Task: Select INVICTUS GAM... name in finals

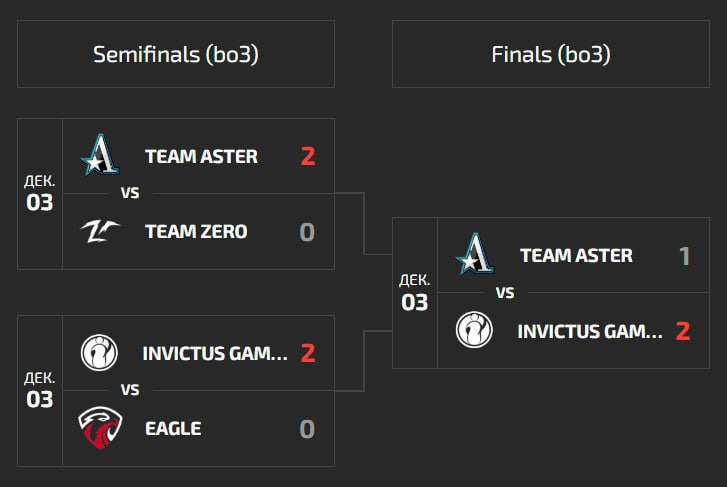Action: point(590,331)
